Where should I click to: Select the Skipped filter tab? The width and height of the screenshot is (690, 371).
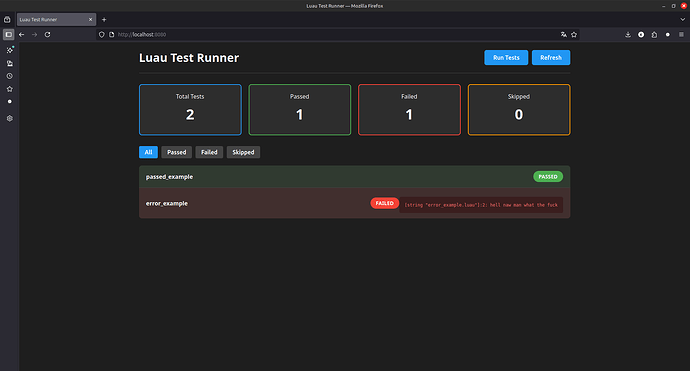[x=243, y=152]
